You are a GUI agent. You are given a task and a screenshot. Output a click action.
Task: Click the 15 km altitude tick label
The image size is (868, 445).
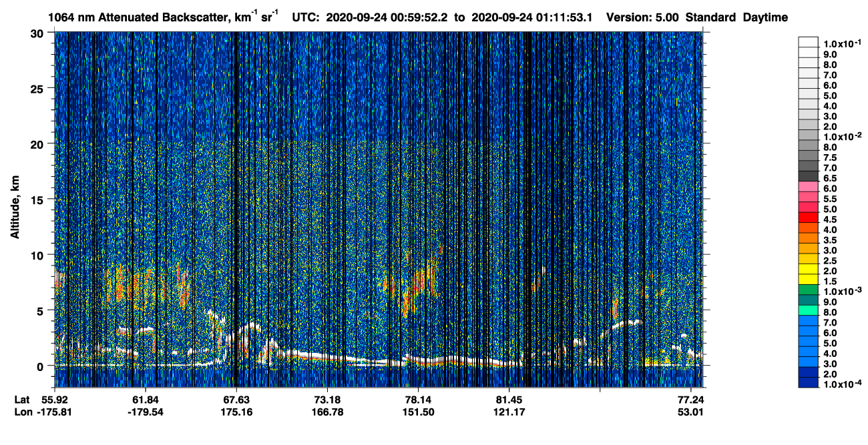(x=35, y=199)
